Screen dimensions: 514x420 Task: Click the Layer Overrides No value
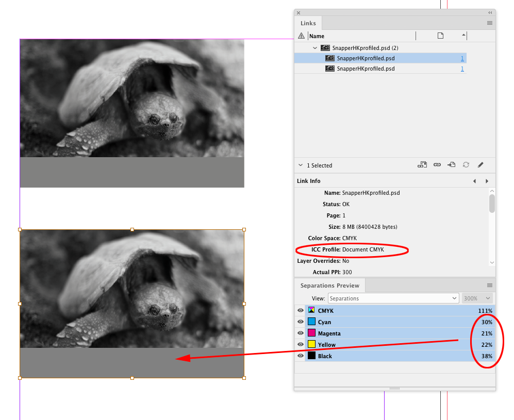point(346,261)
